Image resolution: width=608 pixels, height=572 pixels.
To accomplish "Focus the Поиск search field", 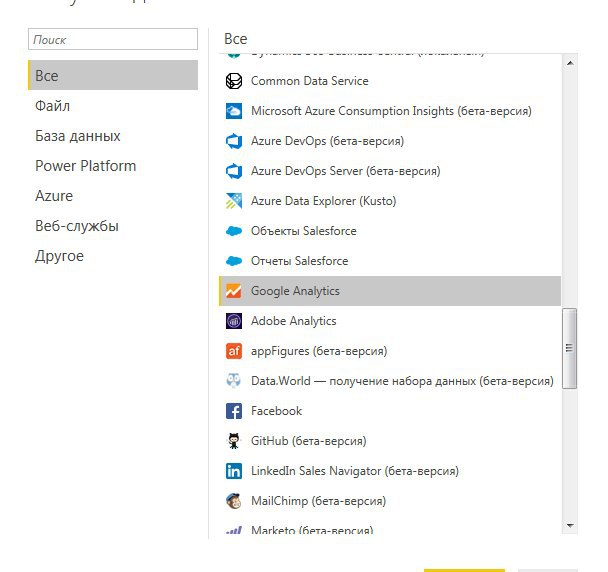I will pos(113,39).
